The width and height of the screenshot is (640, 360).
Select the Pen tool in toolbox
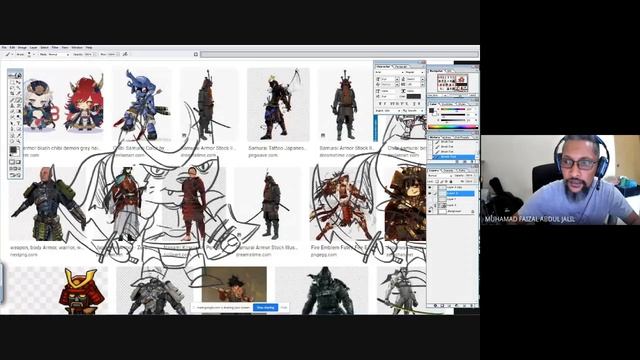tap(12, 129)
